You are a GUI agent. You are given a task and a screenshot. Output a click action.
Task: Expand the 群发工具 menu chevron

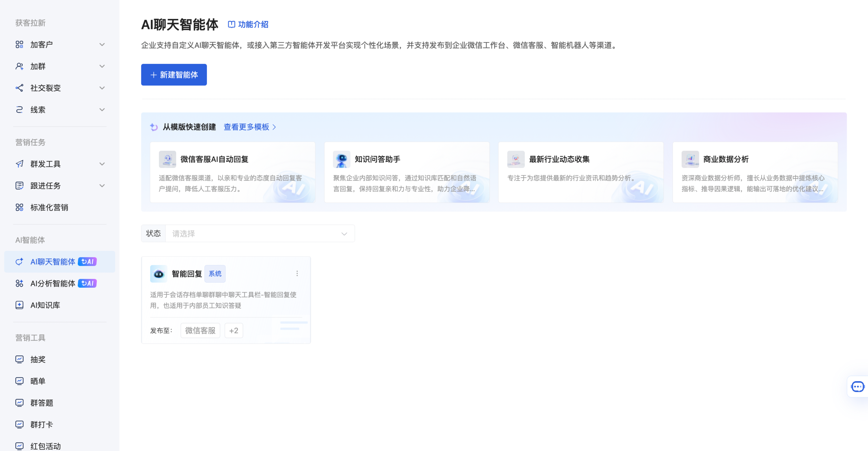point(102,164)
